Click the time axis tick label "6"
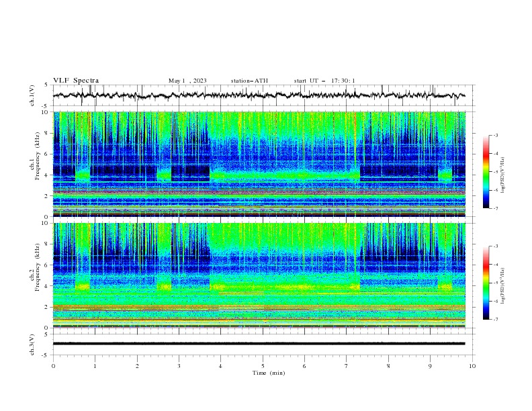This screenshot has height=411, width=532. (x=304, y=366)
